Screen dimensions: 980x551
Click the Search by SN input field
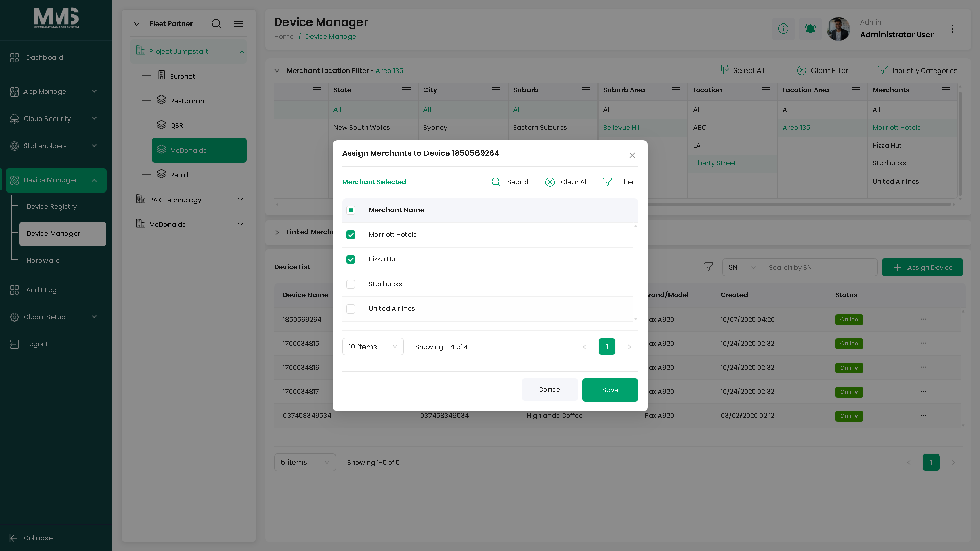point(820,268)
